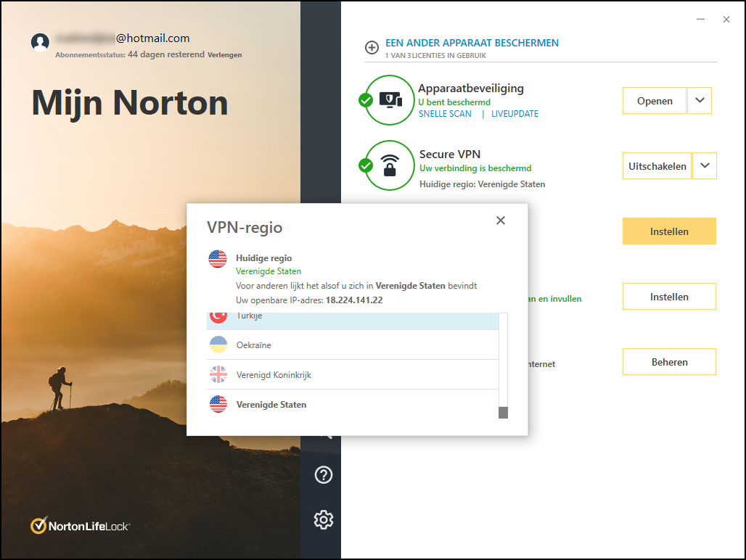746x560 pixels.
Task: Click the green 'Verenigde Staten' current region text
Action: pyautogui.click(x=269, y=271)
